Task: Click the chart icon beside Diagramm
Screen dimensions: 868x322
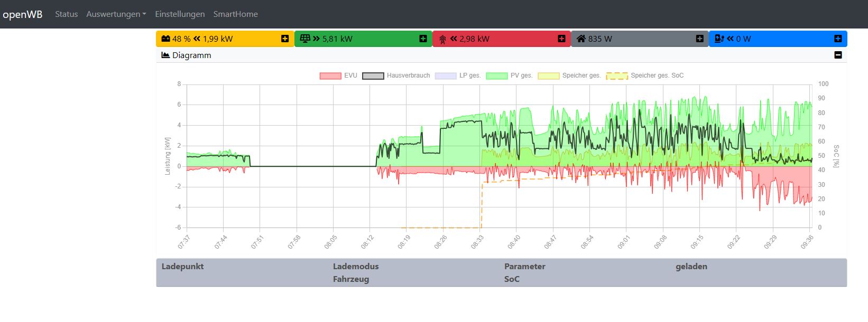Action: 165,55
